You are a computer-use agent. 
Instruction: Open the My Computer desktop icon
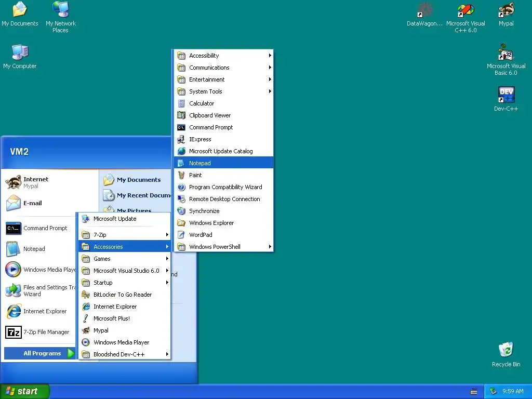(20, 57)
